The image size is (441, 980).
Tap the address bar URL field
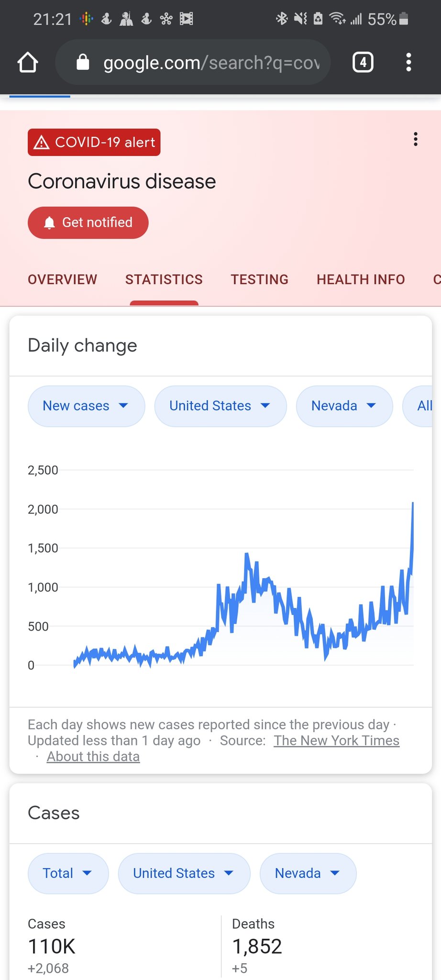pyautogui.click(x=211, y=62)
